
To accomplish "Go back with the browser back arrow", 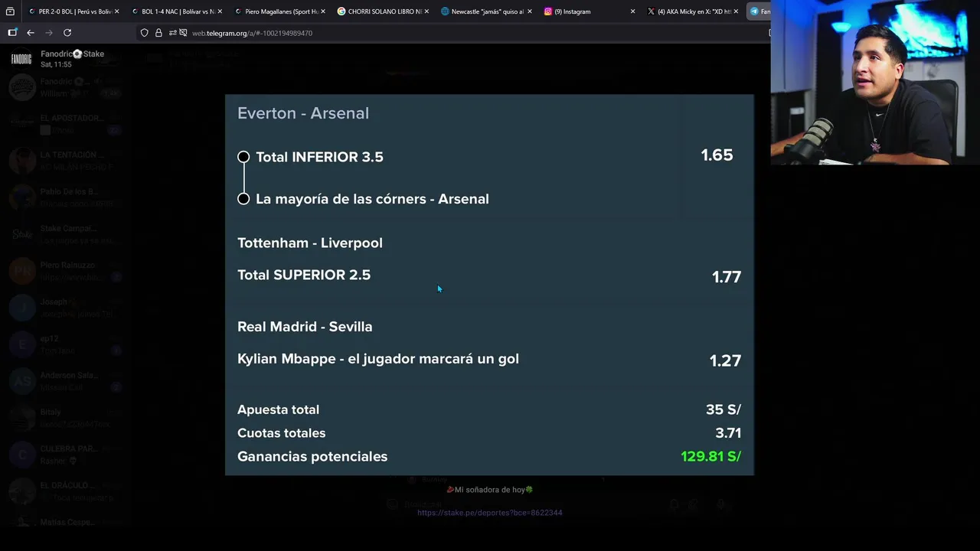I will [x=31, y=33].
